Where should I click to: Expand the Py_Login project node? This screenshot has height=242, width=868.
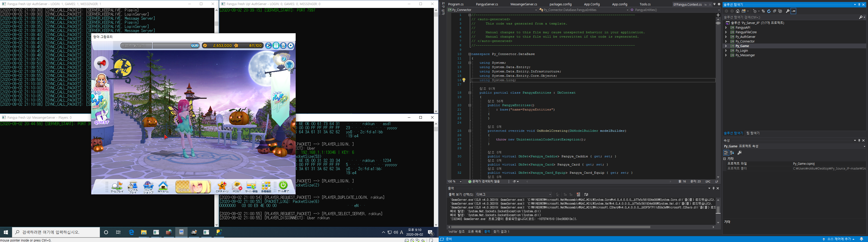coord(726,51)
